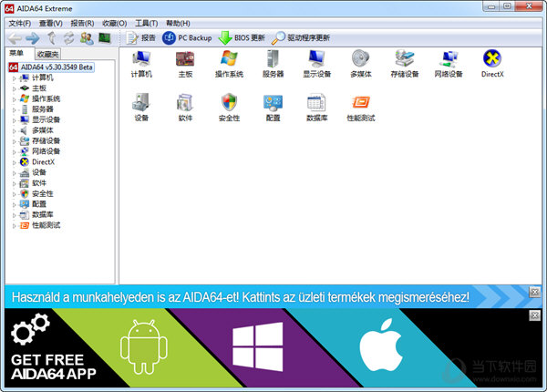The image size is (547, 392).
Task: Expand the 存储设备 tree node
Action: [15, 141]
